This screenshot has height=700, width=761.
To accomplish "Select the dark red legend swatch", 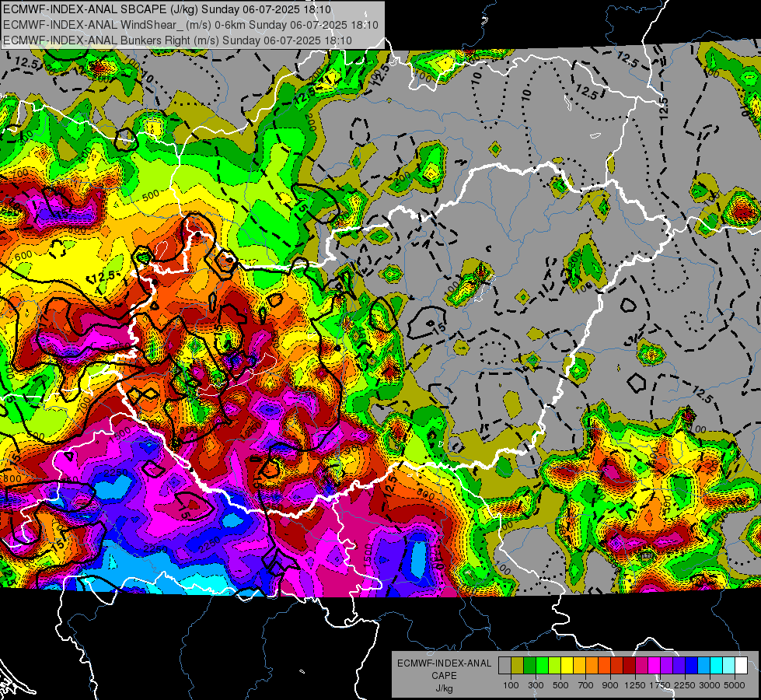I will pos(629,666).
